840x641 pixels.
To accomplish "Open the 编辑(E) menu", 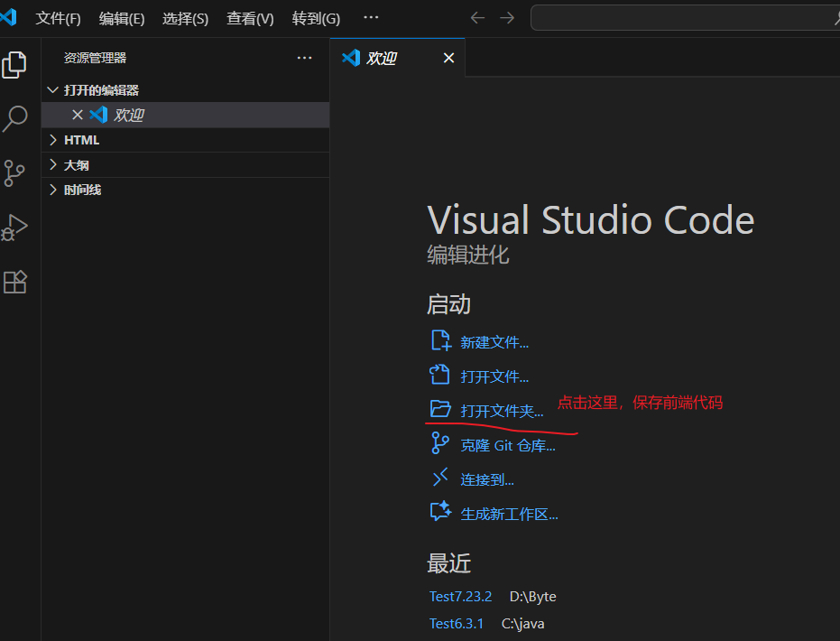I will [x=122, y=19].
